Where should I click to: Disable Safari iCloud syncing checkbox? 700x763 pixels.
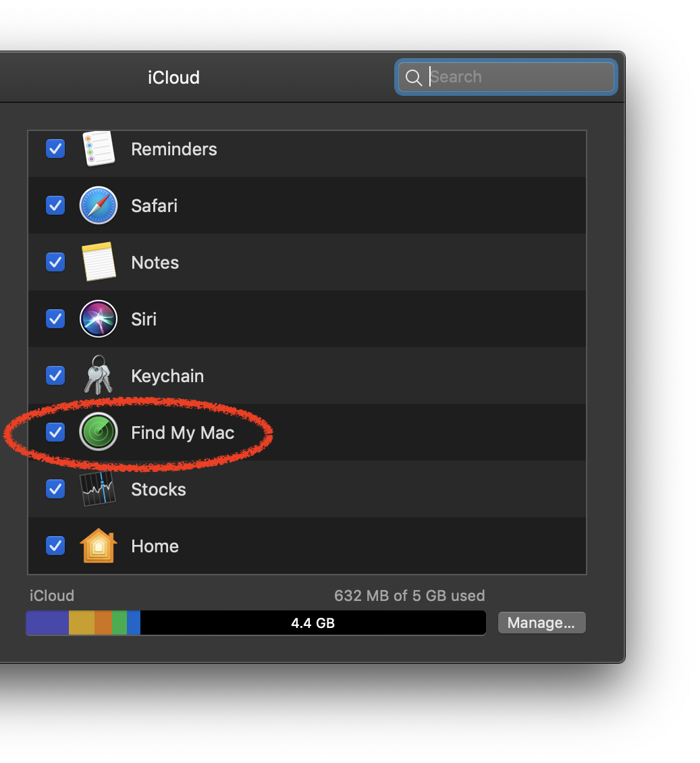point(55,205)
